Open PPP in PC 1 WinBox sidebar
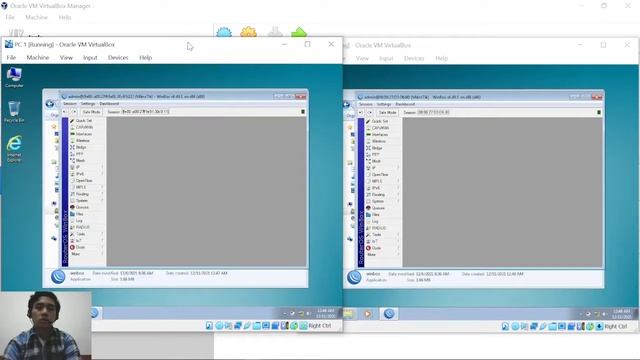640x360 pixels. click(x=80, y=154)
